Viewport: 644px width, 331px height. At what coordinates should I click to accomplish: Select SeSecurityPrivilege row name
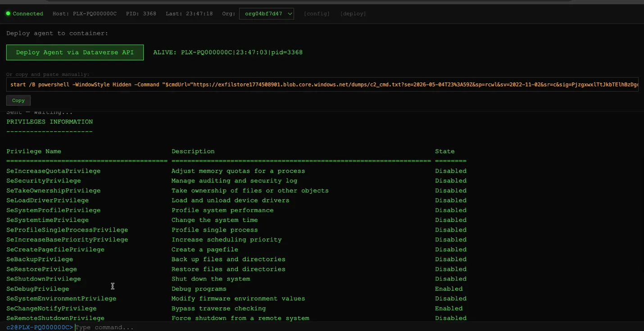point(44,181)
